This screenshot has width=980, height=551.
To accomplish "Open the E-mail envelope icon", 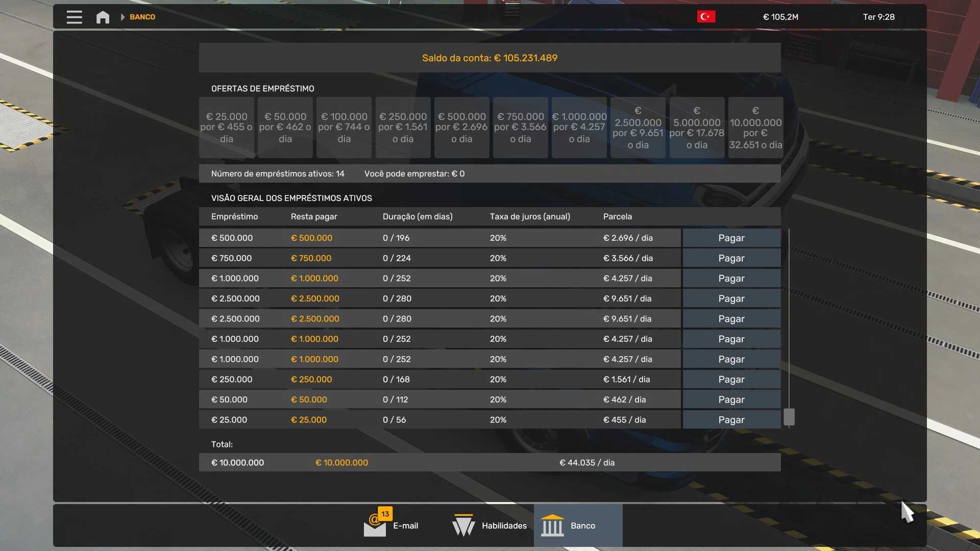I will pos(375,528).
